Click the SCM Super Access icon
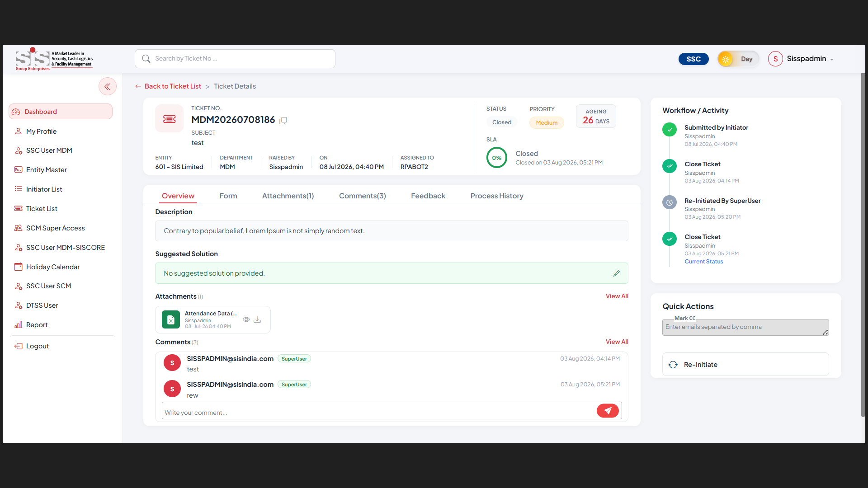 18,228
